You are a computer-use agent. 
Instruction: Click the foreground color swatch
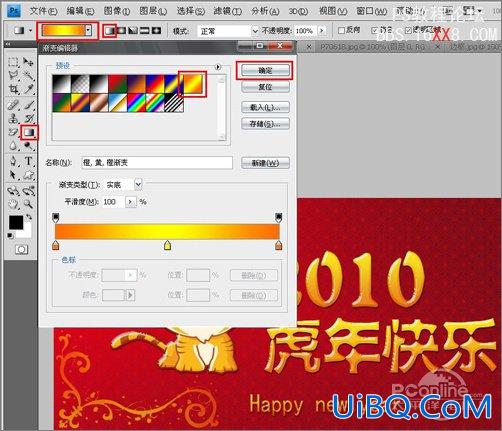pos(16,222)
